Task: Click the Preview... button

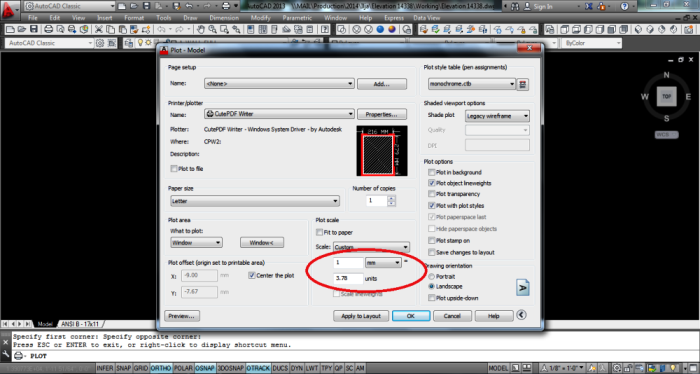Action: coord(182,316)
